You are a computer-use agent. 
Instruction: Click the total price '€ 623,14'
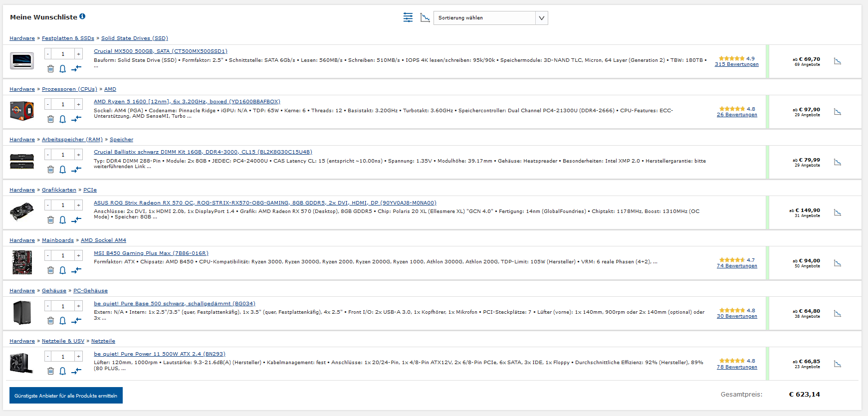(804, 395)
